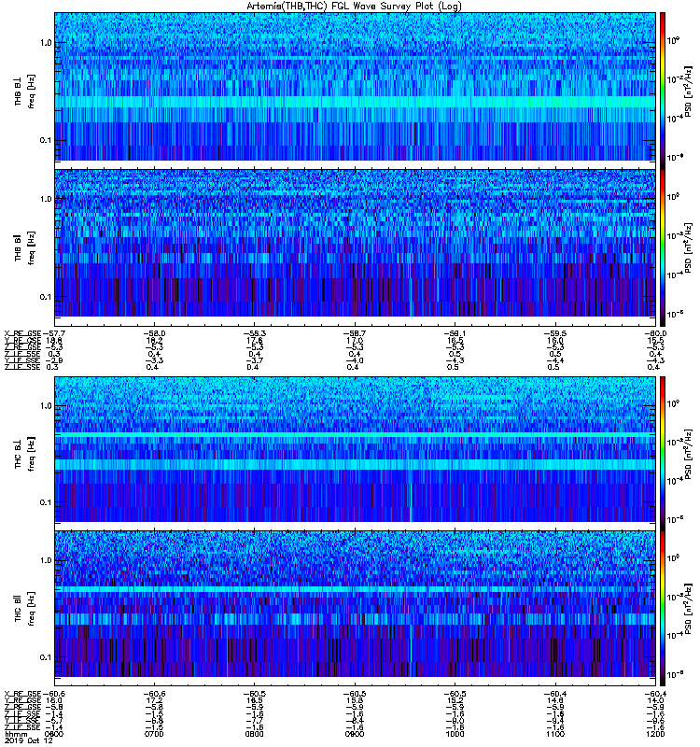Click the X_RE_GSE value '-60.0'
The image size is (700, 747).
point(655,333)
